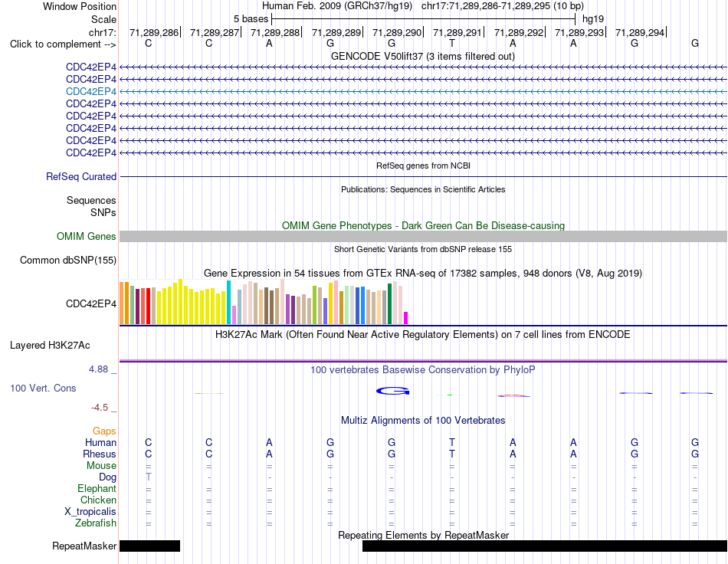
Task: Open the RefSeq Curated track label
Action: click(x=81, y=176)
